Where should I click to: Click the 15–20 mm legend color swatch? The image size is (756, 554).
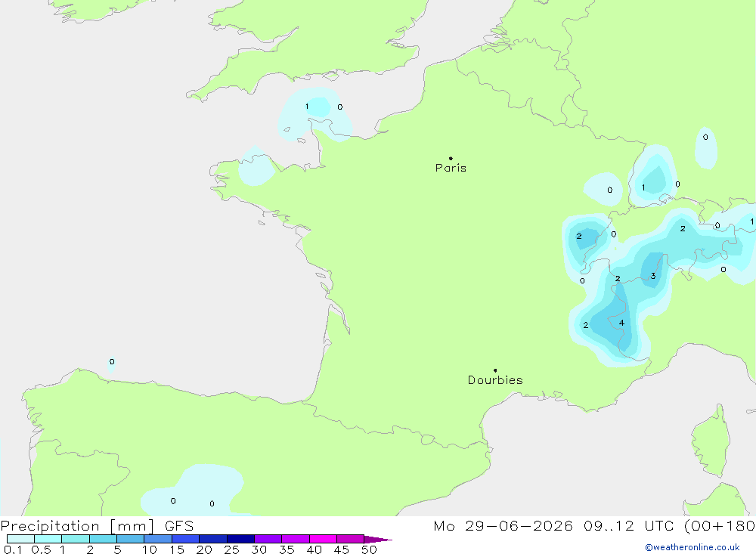(x=186, y=539)
